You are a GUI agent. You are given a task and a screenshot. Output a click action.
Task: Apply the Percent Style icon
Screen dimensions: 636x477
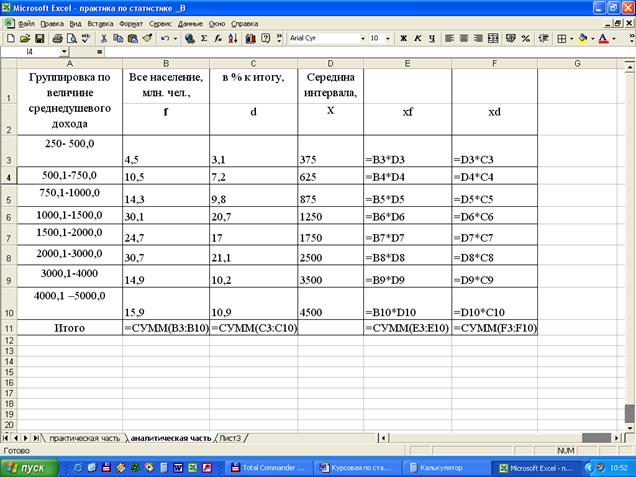[525, 38]
